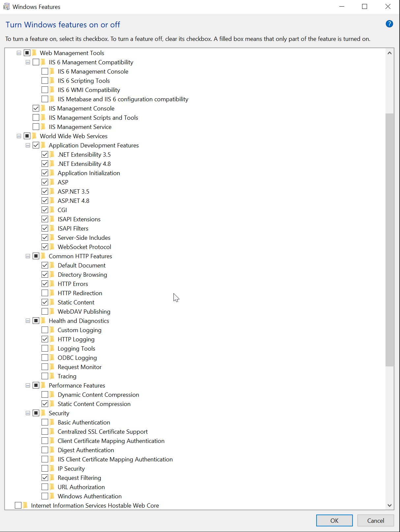Viewport: 400px width, 532px height.
Task: Select the 'IIS 6 WMI Compatibility' row text
Action: 89,90
